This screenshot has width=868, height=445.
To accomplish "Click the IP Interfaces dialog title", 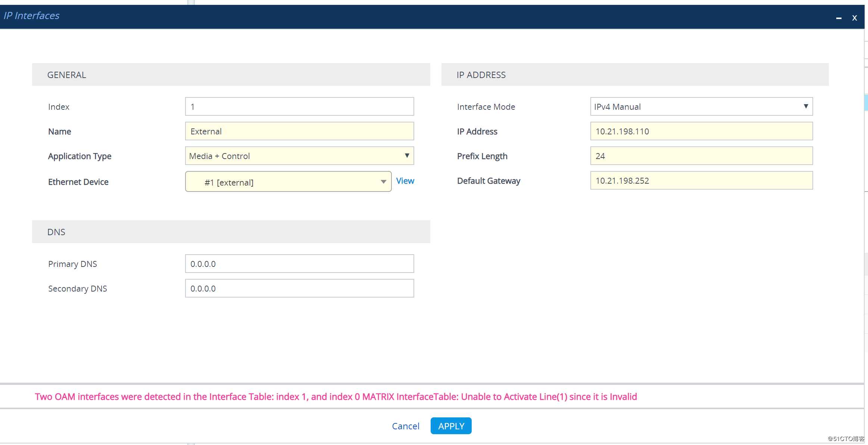I will pyautogui.click(x=31, y=16).
